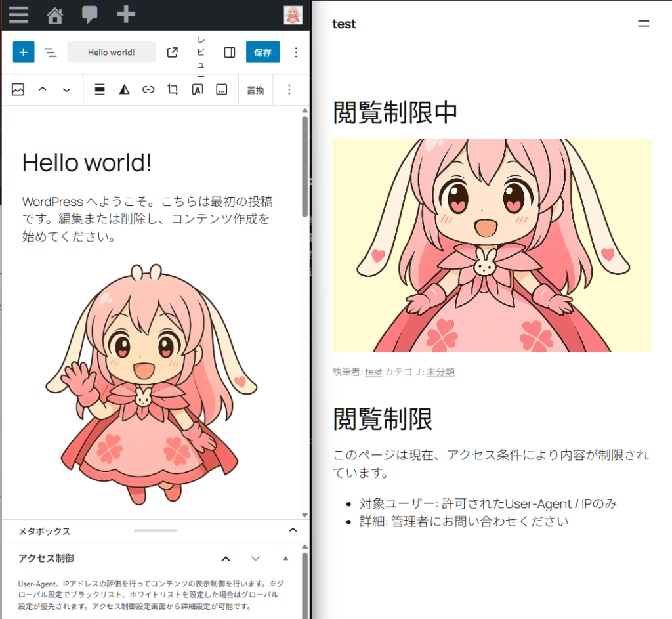Collapse the メタボックス panel
Screen dimensions: 672x619
tap(293, 530)
